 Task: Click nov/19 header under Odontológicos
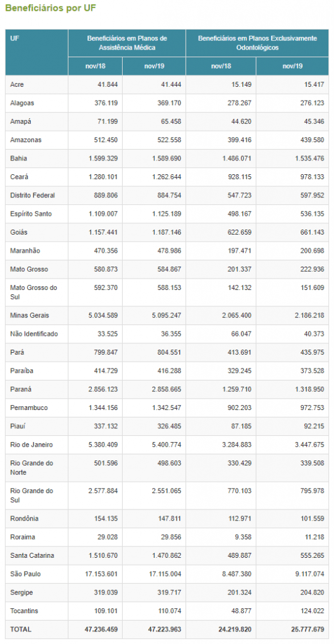tap(292, 66)
